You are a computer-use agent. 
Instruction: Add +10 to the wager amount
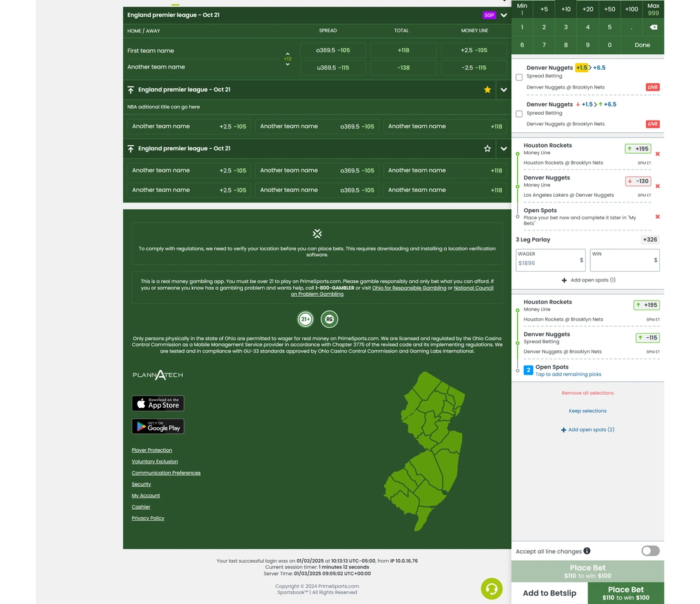click(566, 9)
